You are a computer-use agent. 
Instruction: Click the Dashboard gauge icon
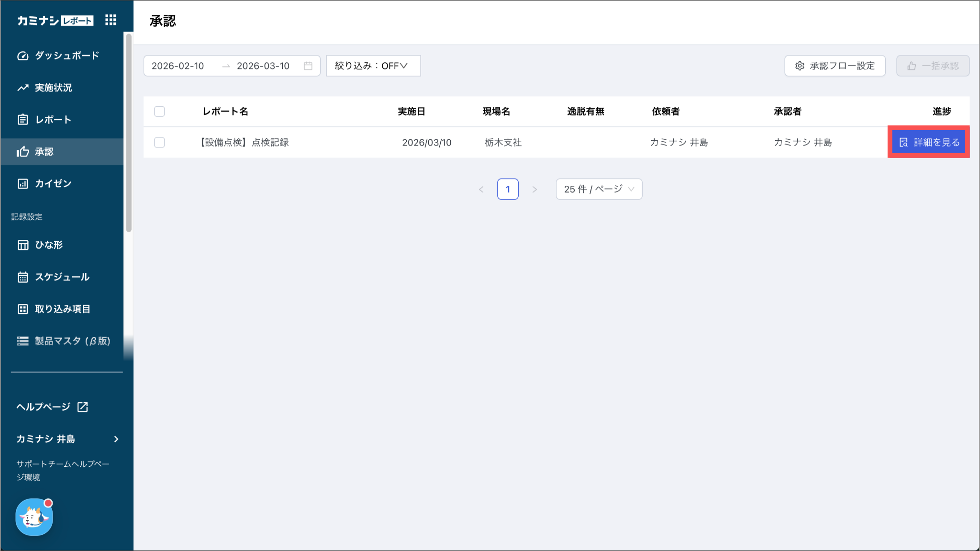pos(23,56)
